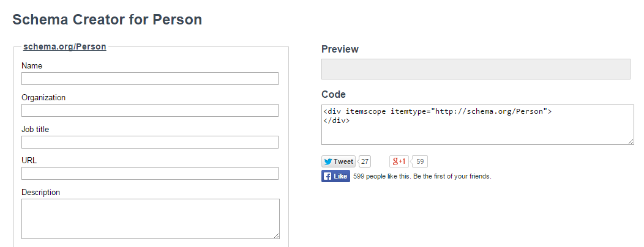This screenshot has height=247, width=644.
Task: Click the Description textarea resize handle
Action: (276, 235)
